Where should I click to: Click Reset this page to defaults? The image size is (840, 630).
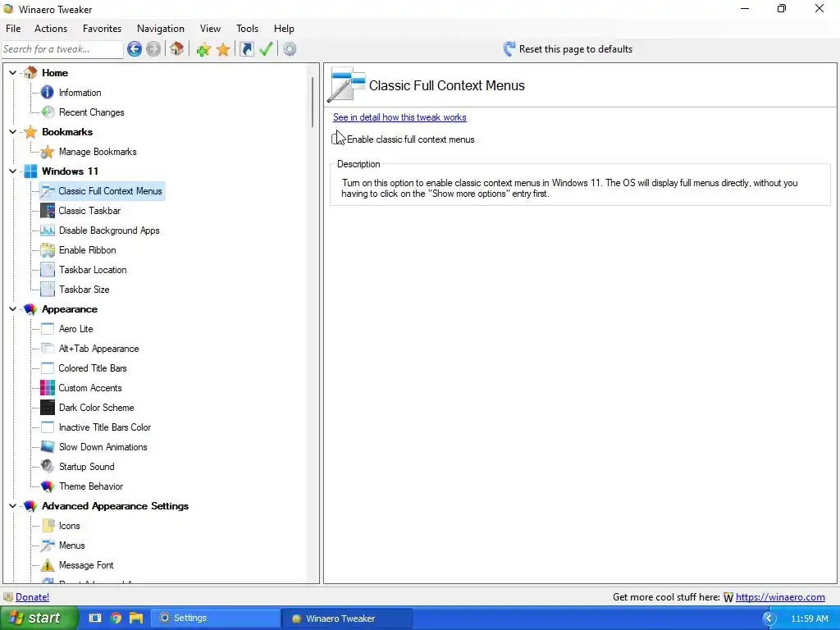[568, 49]
